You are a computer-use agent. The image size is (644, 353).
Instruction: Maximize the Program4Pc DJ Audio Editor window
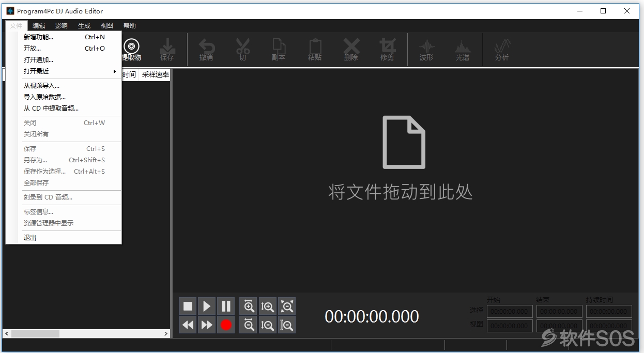603,11
